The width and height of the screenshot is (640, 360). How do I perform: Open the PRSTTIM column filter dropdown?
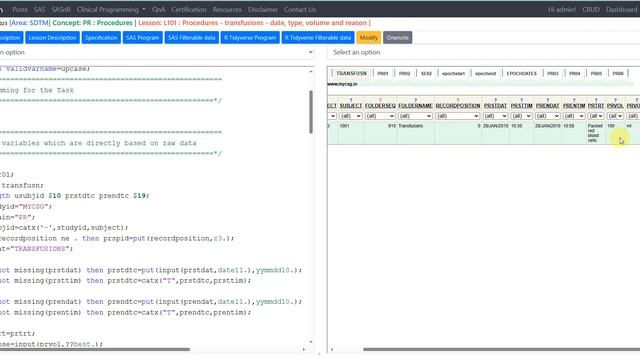(521, 116)
